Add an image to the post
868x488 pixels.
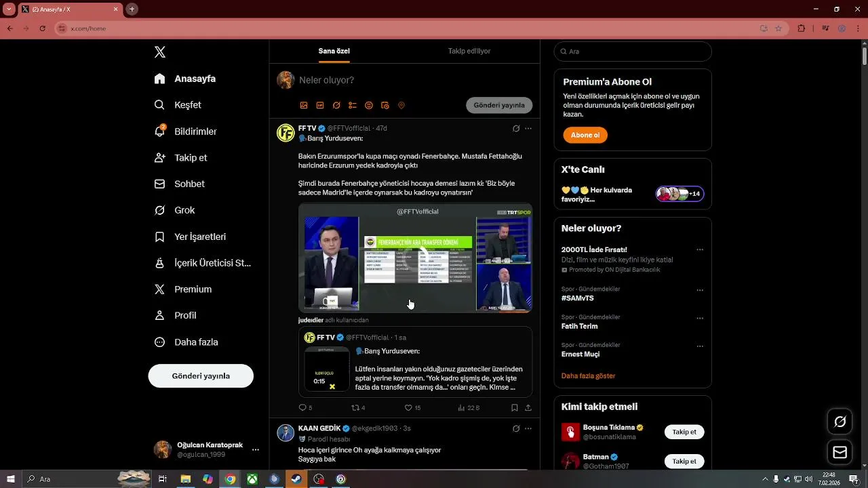coord(304,105)
